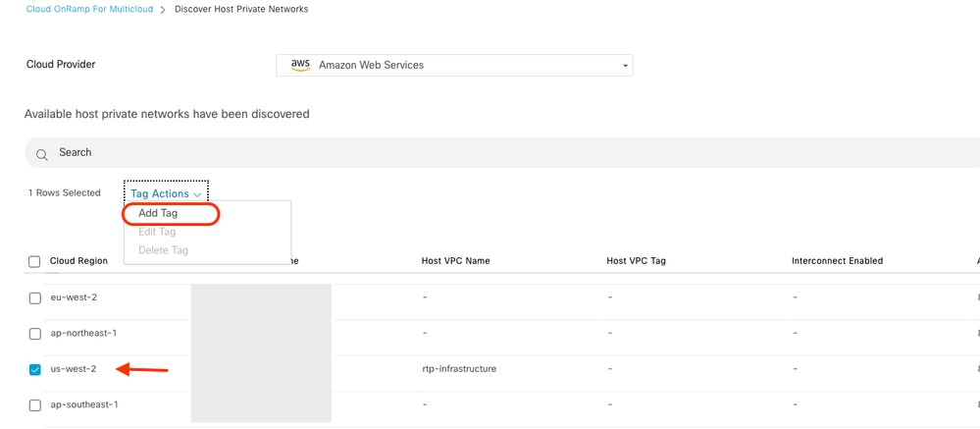Check the eu-west-2 row checkbox
The image size is (980, 429).
pyautogui.click(x=35, y=298)
